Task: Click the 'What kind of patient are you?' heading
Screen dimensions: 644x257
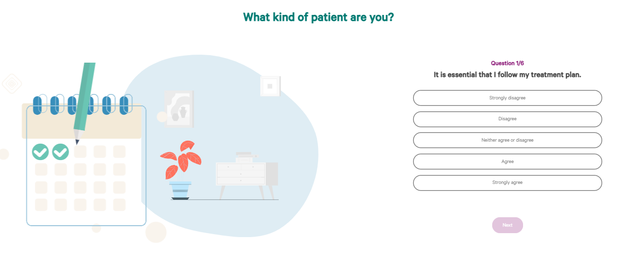Action: [x=319, y=17]
